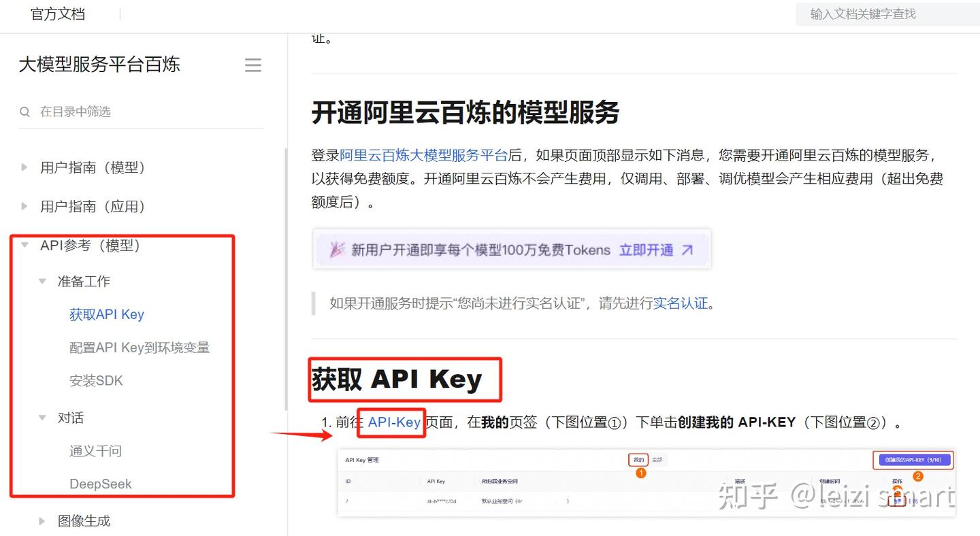Click the magnifier icon in the catalog filter
The image size is (980, 536).
pyautogui.click(x=24, y=112)
